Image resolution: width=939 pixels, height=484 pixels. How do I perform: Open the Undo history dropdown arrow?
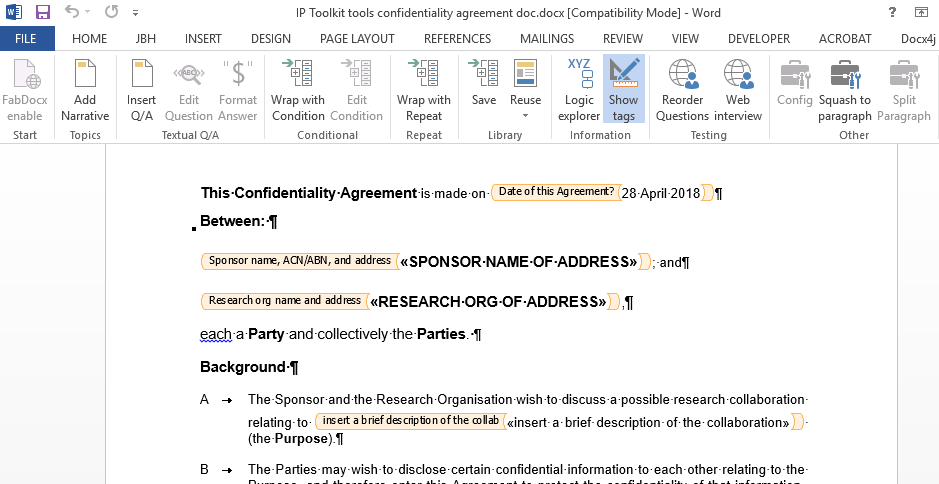tap(87, 12)
